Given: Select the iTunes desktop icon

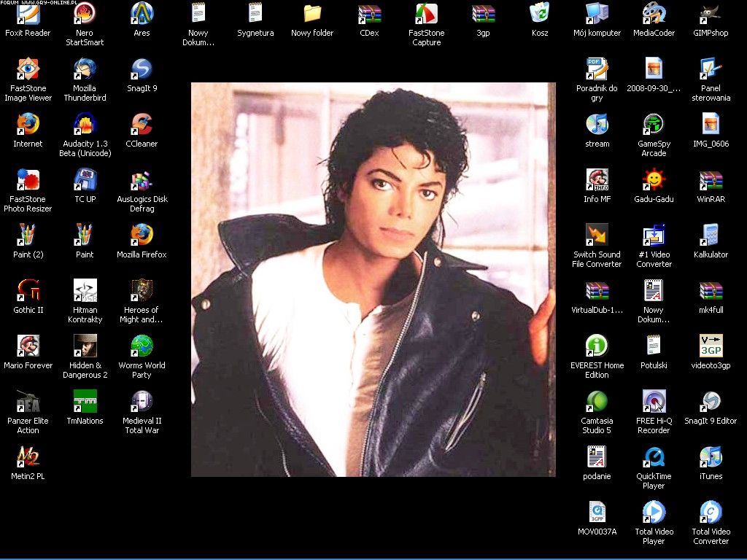Looking at the screenshot, I should click(711, 456).
